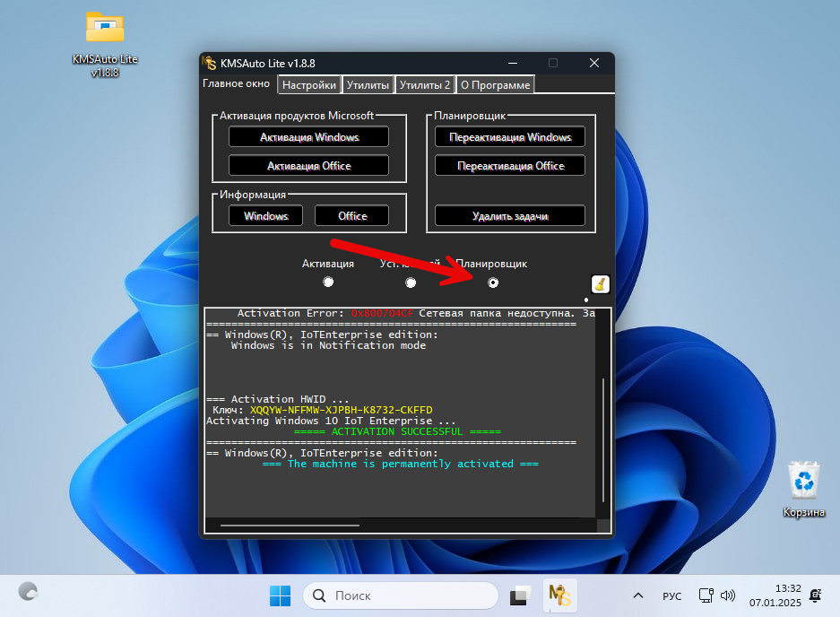Screen dimensions: 840x617
Task: Click the broom icon to clear the log
Action: (601, 284)
